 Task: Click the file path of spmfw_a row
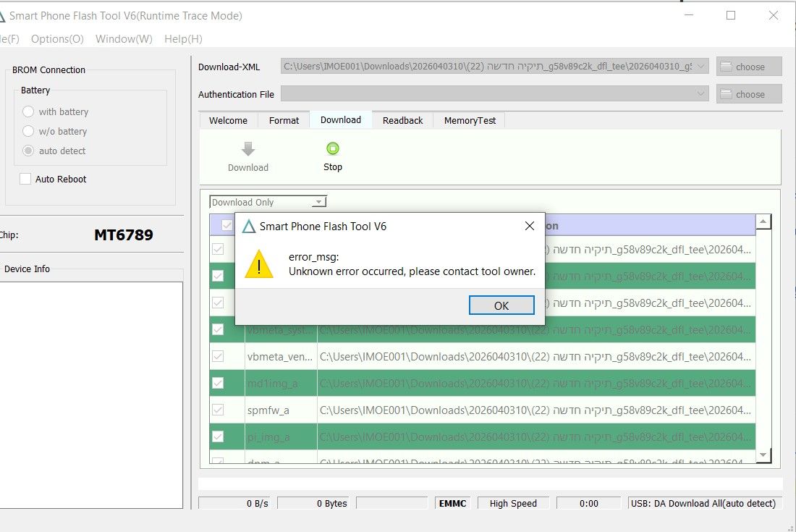coord(535,410)
